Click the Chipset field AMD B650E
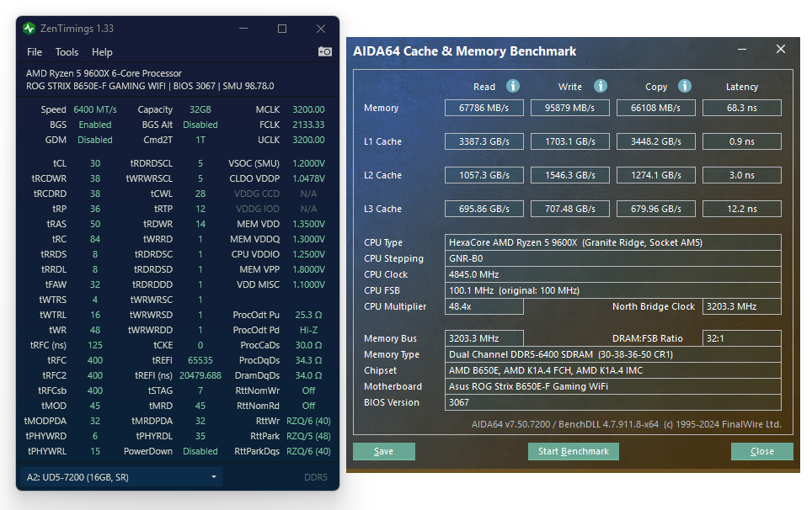Viewport: 812px width, 510px height. pos(613,370)
